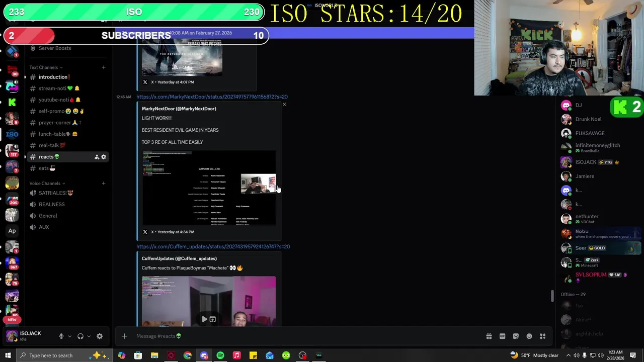Toggle microphone mute
The width and height of the screenshot is (644, 362).
coord(61,336)
